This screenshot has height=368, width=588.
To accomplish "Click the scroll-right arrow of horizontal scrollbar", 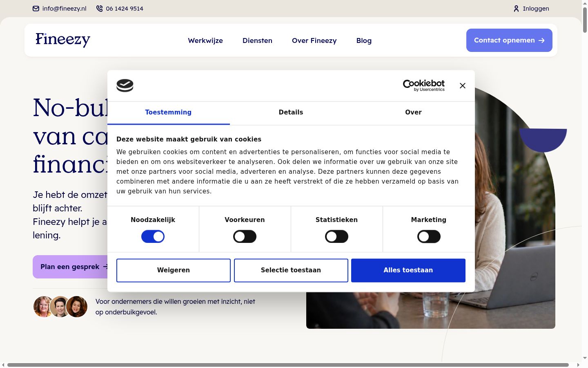I will [x=578, y=365].
